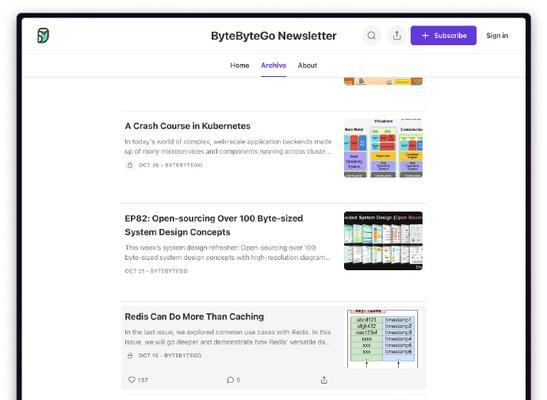This screenshot has width=547, height=400.
Task: Click the EP82 System Design thumbnail
Action: [383, 241]
